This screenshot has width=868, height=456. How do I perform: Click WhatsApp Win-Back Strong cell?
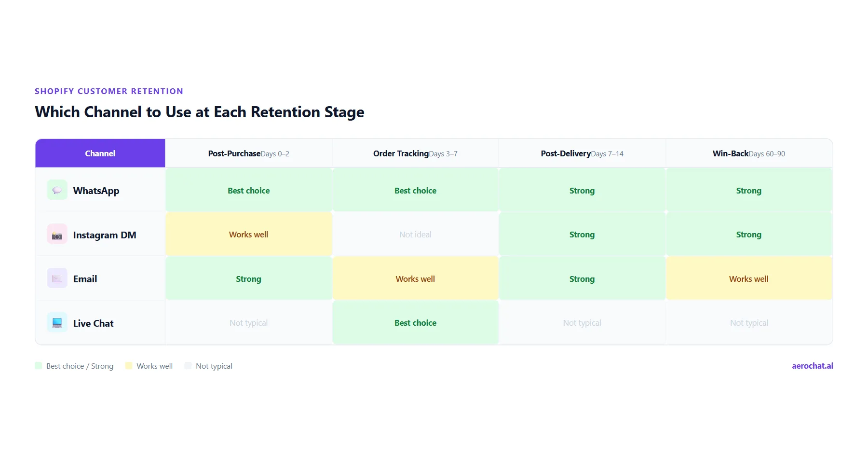pos(749,190)
